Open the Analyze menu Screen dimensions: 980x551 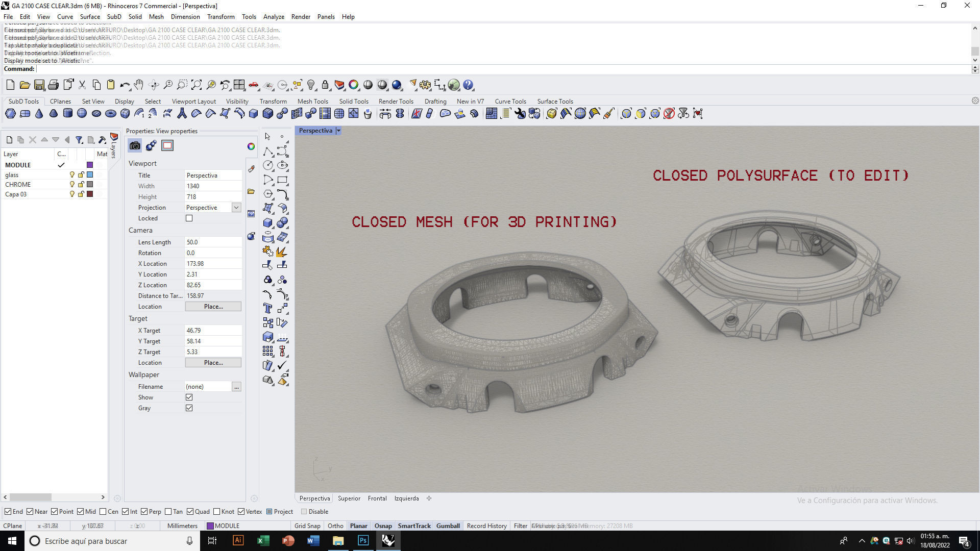coord(274,17)
